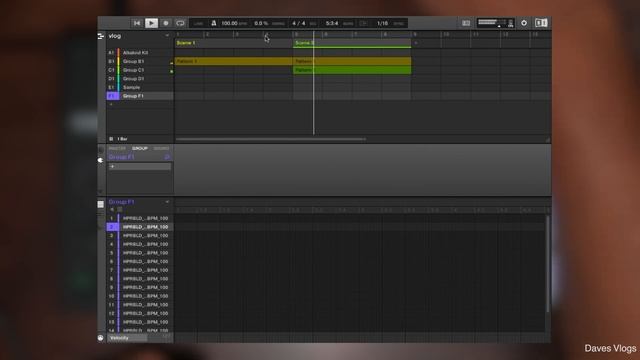This screenshot has width=640, height=360.
Task: Select the plug-in icon on the control sidebar
Action: point(101,160)
